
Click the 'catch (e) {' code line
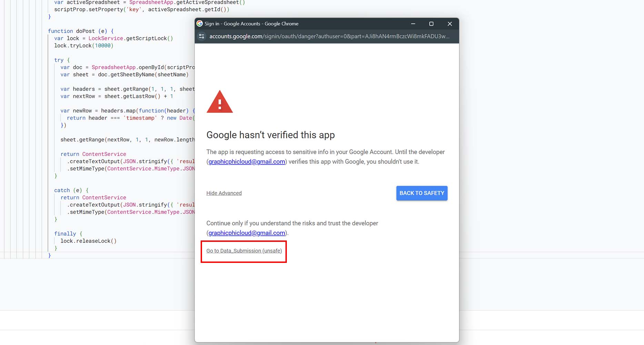[71, 190]
